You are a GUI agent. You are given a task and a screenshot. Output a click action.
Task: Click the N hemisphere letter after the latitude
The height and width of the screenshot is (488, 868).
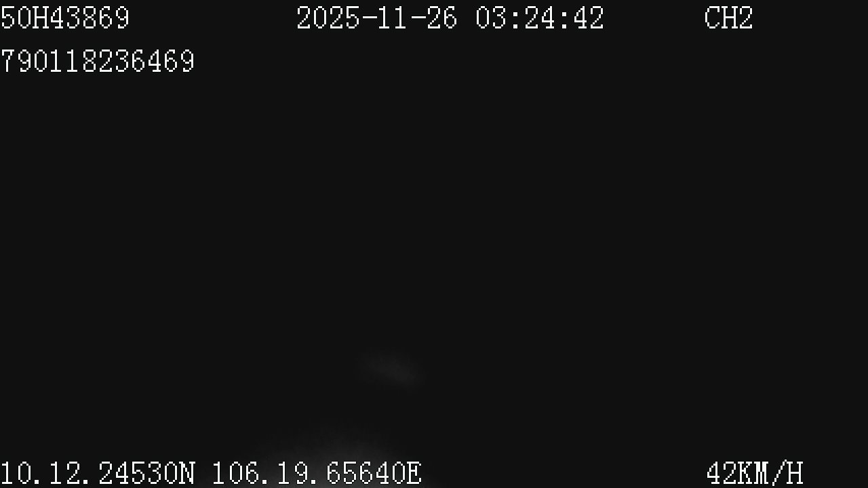point(188,473)
